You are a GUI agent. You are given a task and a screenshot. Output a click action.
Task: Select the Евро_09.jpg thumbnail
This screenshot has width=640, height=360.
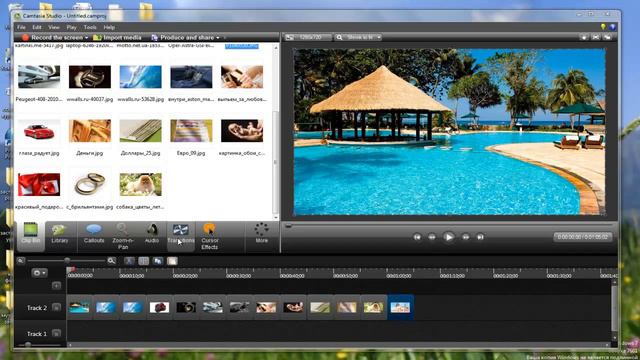point(191,131)
